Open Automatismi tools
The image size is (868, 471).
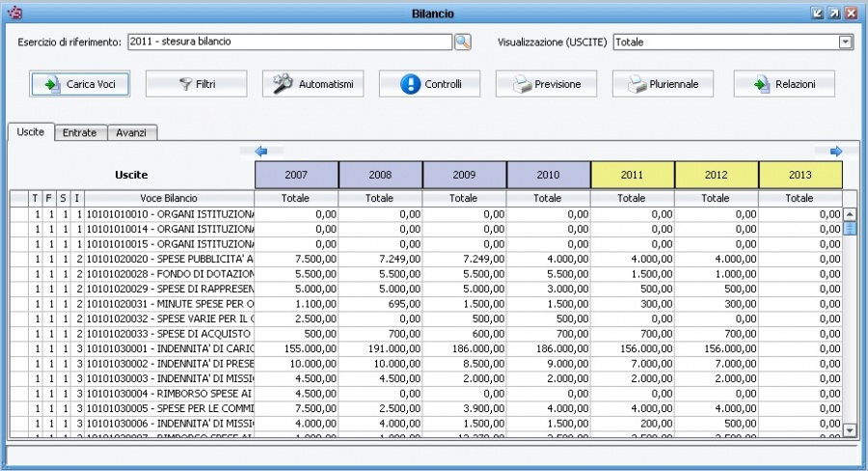coord(312,85)
